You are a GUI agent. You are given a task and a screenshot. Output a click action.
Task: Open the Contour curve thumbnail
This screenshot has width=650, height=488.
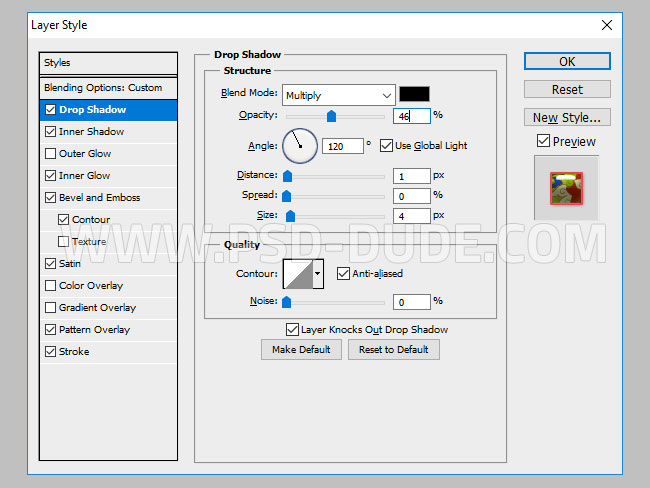pyautogui.click(x=298, y=273)
